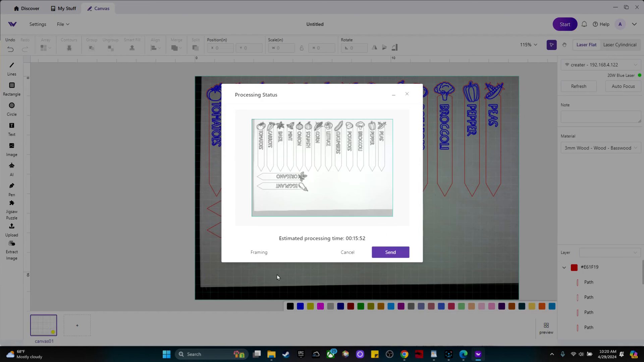The width and height of the screenshot is (644, 362).
Task: Minimize the Processing Status dialog
Action: tap(394, 95)
